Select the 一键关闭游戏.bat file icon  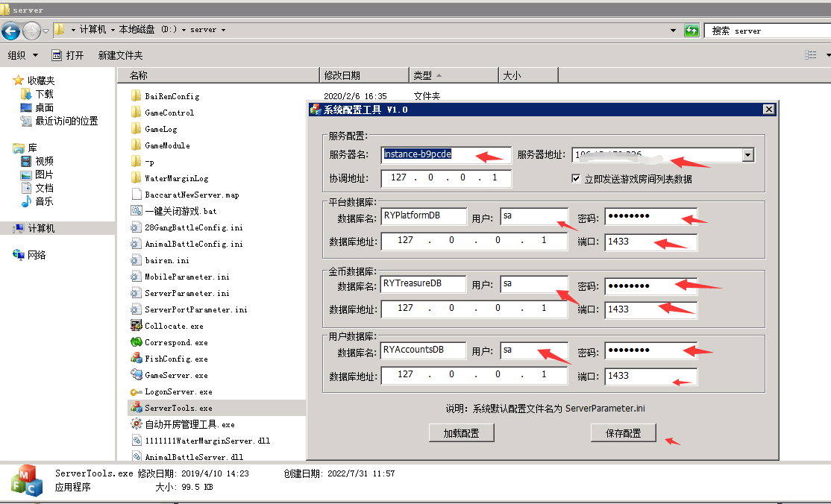(x=137, y=211)
